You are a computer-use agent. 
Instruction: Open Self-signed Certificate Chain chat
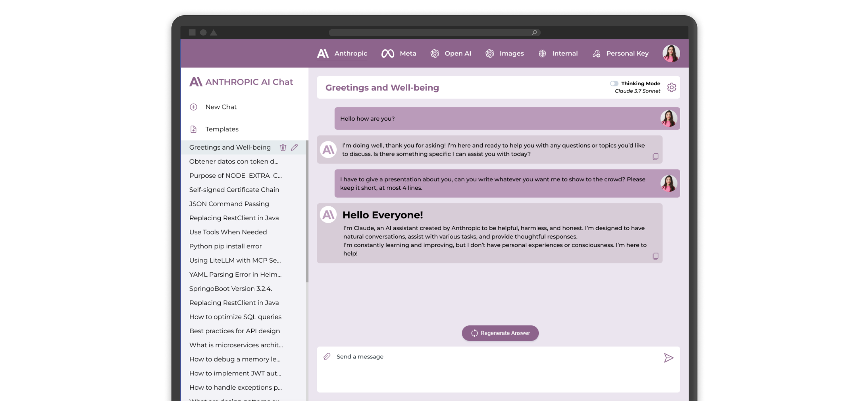234,190
